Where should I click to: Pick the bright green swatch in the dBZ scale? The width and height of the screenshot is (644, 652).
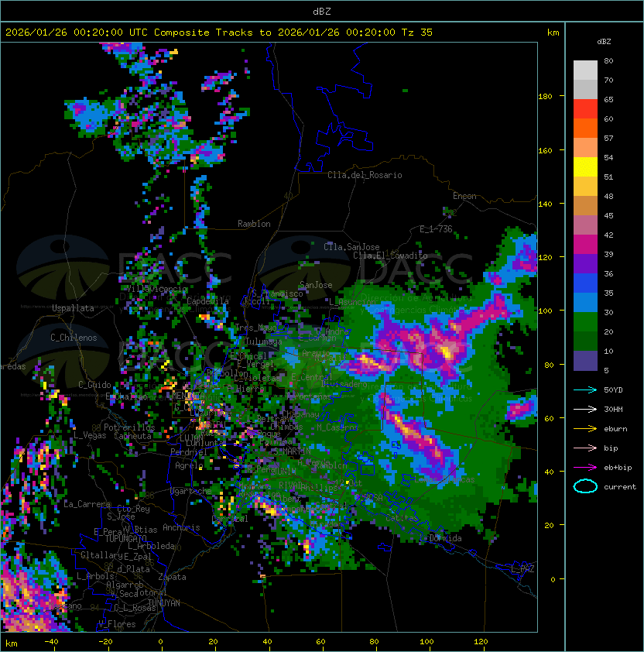coord(585,321)
